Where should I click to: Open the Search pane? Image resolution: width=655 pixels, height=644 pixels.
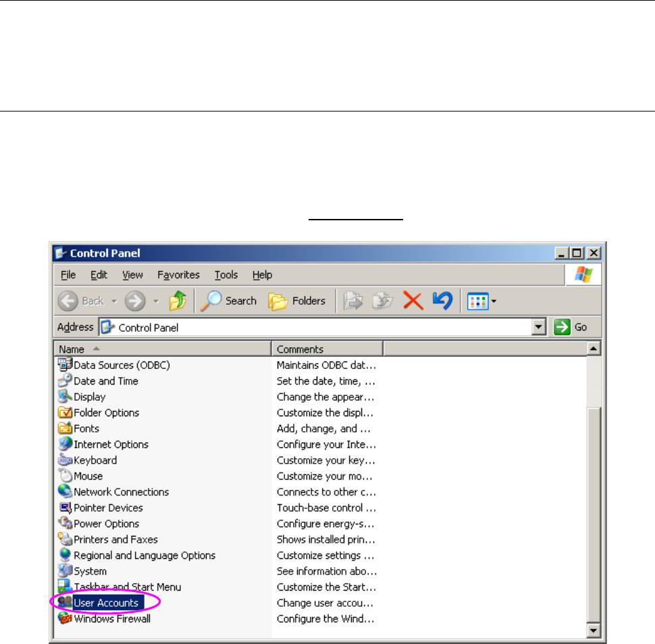tap(228, 301)
